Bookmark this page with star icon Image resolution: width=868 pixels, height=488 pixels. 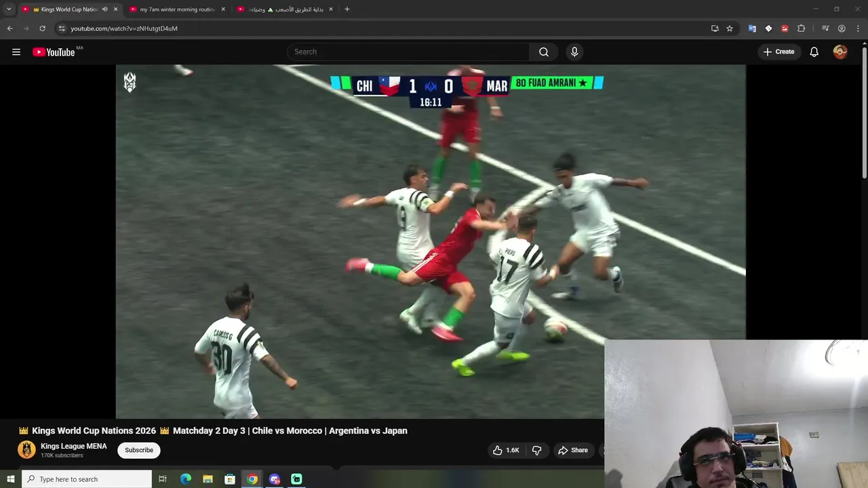[730, 28]
